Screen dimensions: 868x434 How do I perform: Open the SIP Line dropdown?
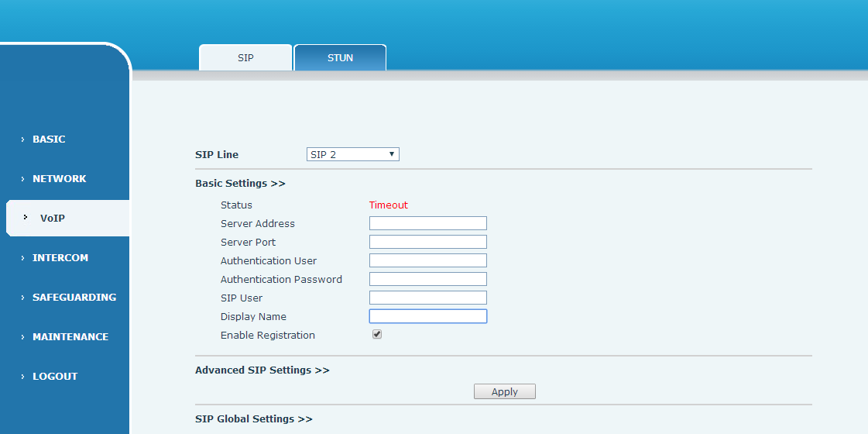click(353, 155)
